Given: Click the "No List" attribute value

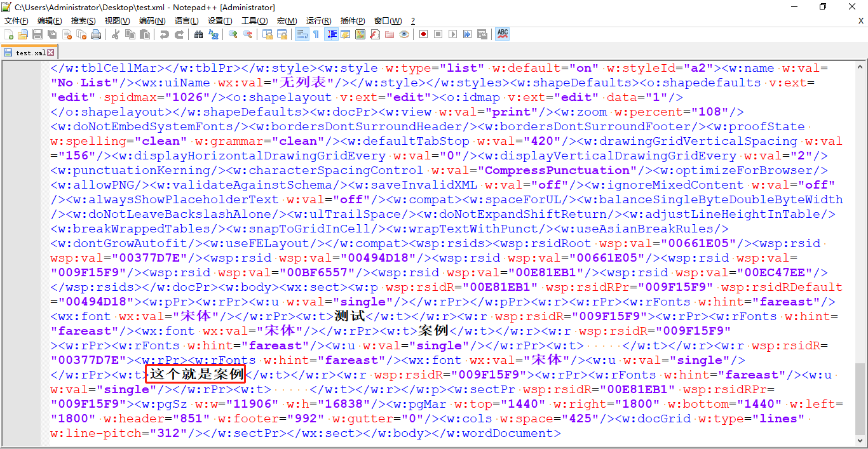Looking at the screenshot, I should tap(86, 83).
